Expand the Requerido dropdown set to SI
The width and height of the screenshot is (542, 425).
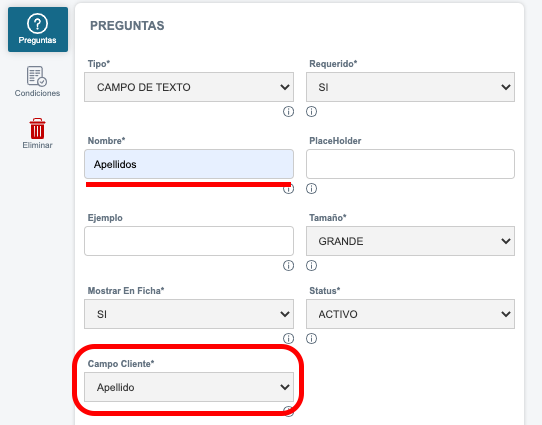click(410, 87)
